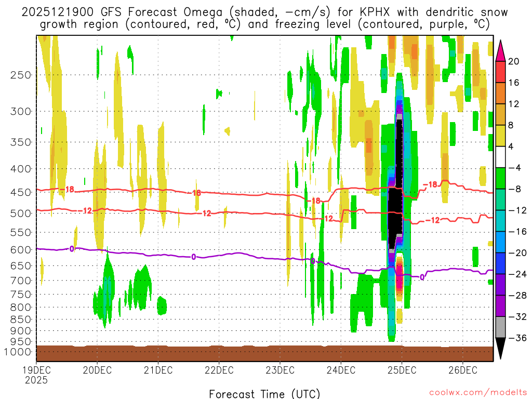Click the 650 pressure level label
This screenshot has width=532, height=399.
21,265
